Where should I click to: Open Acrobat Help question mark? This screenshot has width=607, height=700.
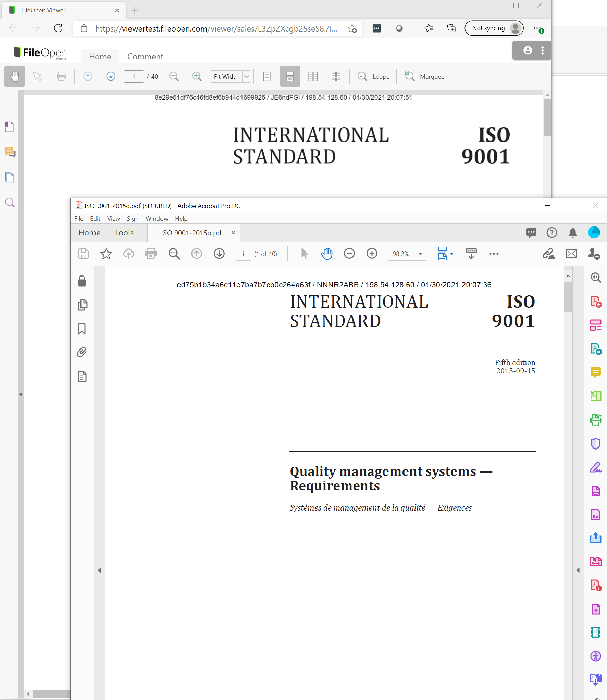[x=552, y=233]
